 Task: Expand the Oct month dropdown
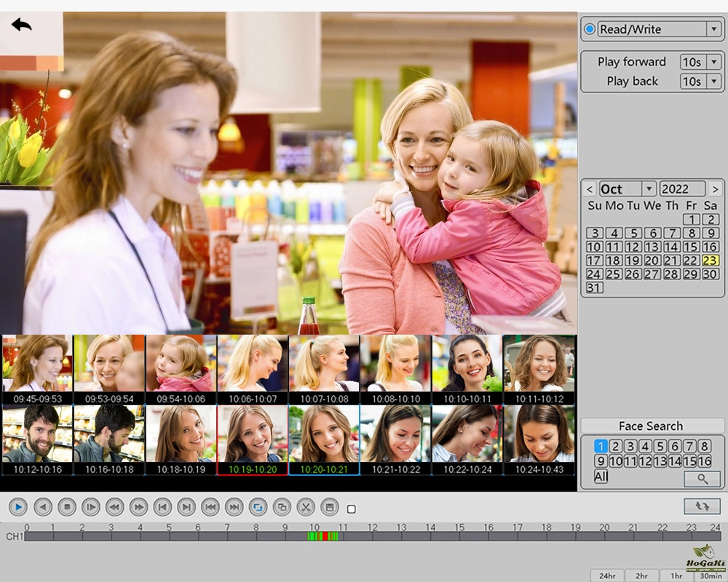(x=649, y=188)
